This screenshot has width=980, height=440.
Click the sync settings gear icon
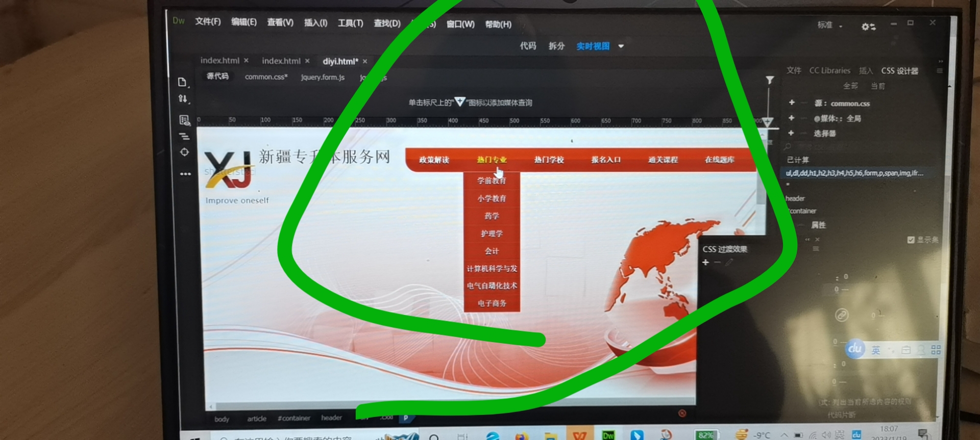click(868, 27)
